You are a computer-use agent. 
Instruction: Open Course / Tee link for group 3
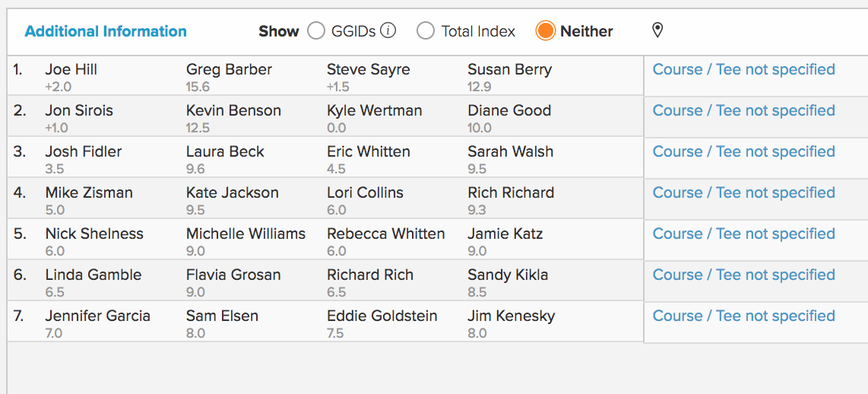[x=743, y=151]
